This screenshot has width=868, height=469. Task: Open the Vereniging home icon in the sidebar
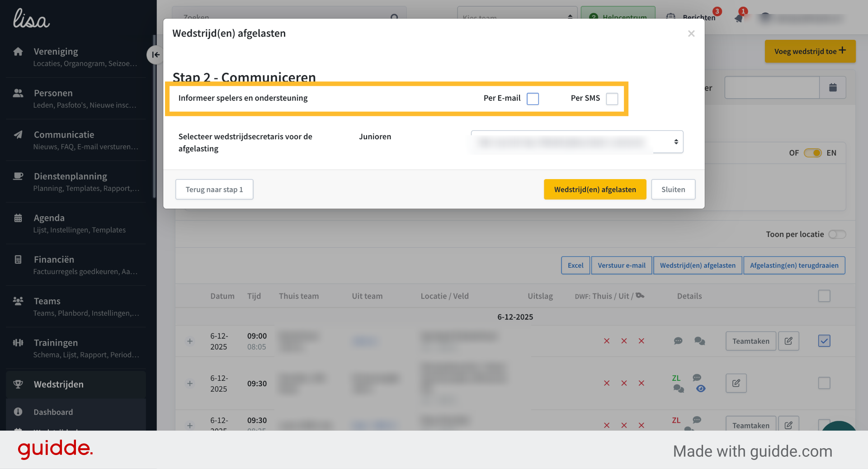(18, 52)
